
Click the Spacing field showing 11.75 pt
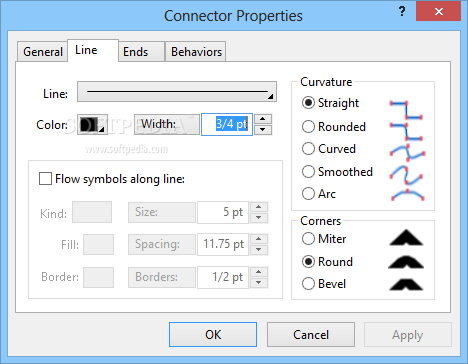pyautogui.click(x=223, y=244)
